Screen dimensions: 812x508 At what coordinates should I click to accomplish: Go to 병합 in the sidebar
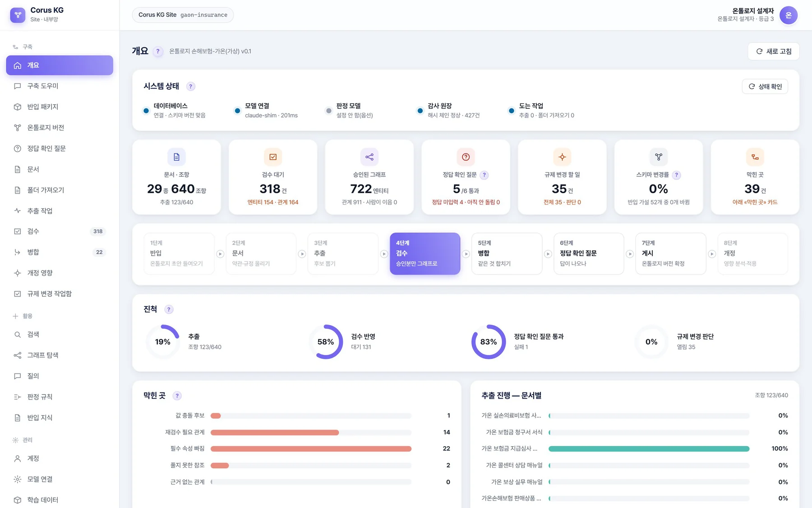pyautogui.click(x=60, y=252)
